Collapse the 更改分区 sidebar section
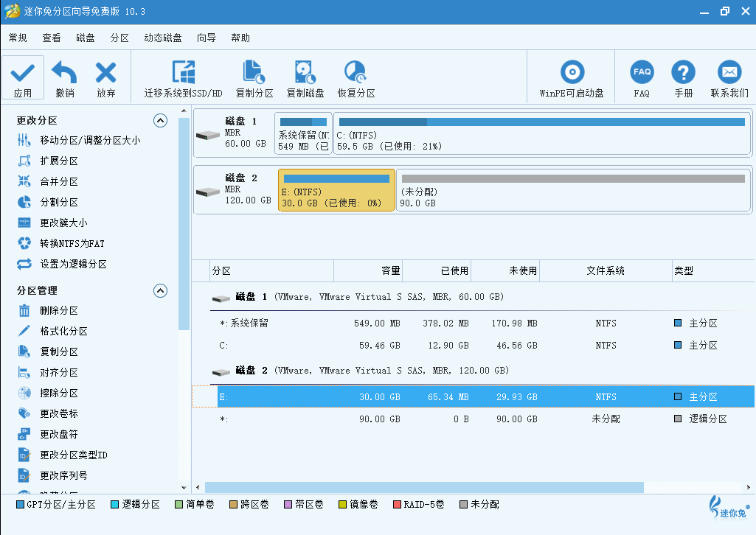Screen dimensions: 756x535 (161, 120)
